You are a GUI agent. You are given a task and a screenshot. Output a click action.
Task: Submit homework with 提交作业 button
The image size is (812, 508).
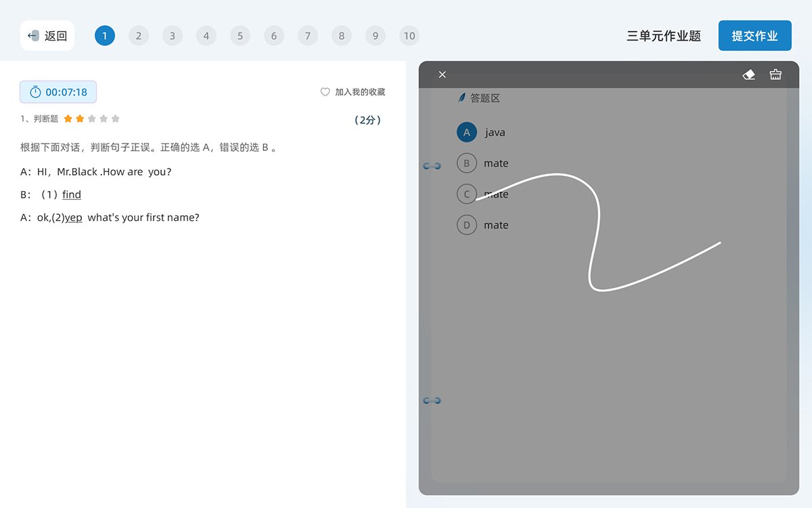click(x=755, y=36)
